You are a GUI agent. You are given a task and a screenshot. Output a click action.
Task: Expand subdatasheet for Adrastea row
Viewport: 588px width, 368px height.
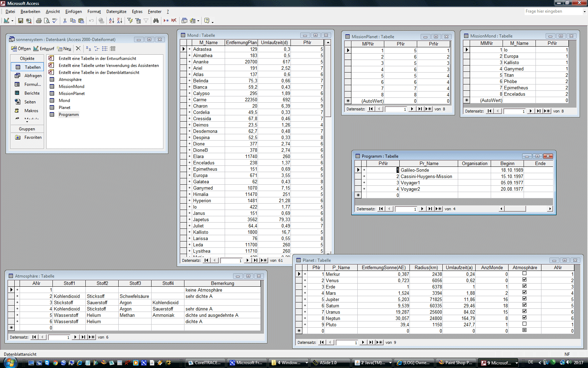(189, 49)
